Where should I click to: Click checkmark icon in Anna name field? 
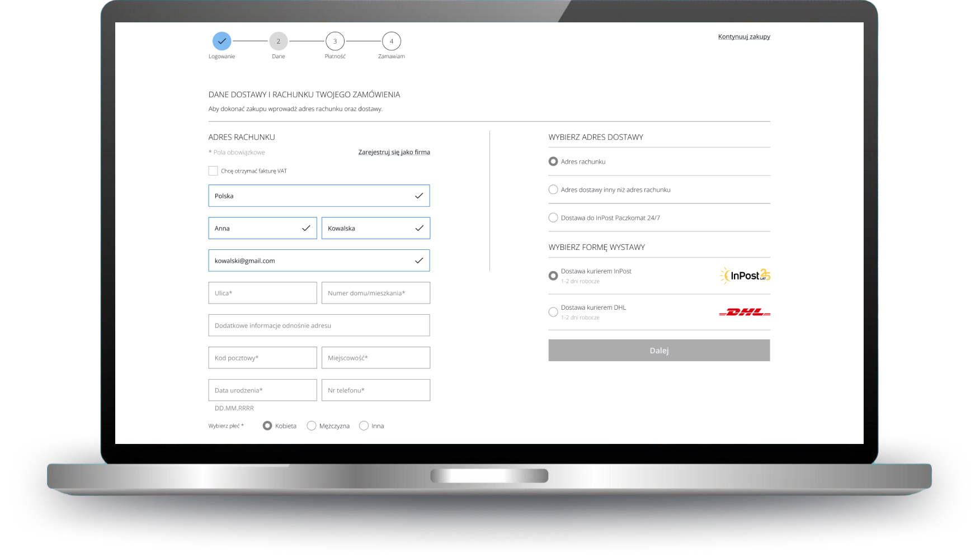pos(306,228)
